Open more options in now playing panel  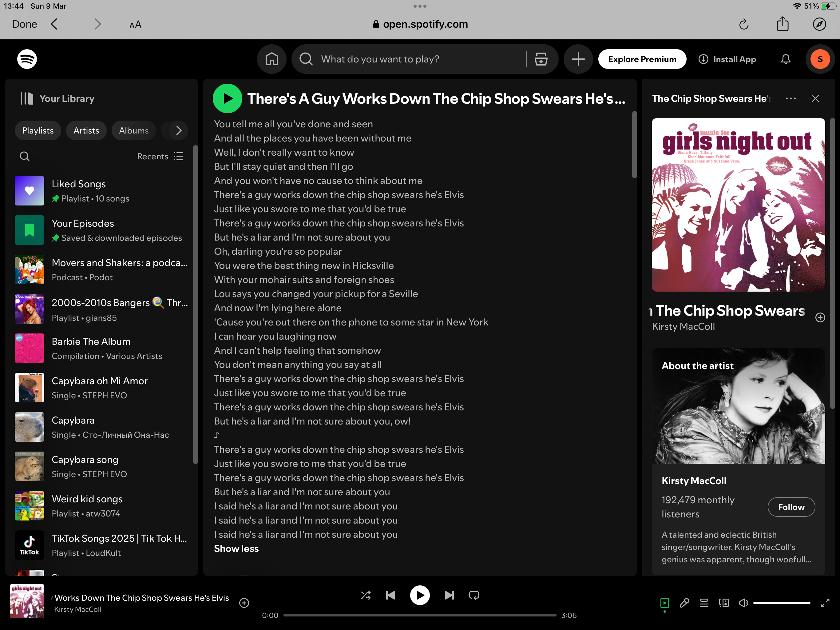coord(790,98)
